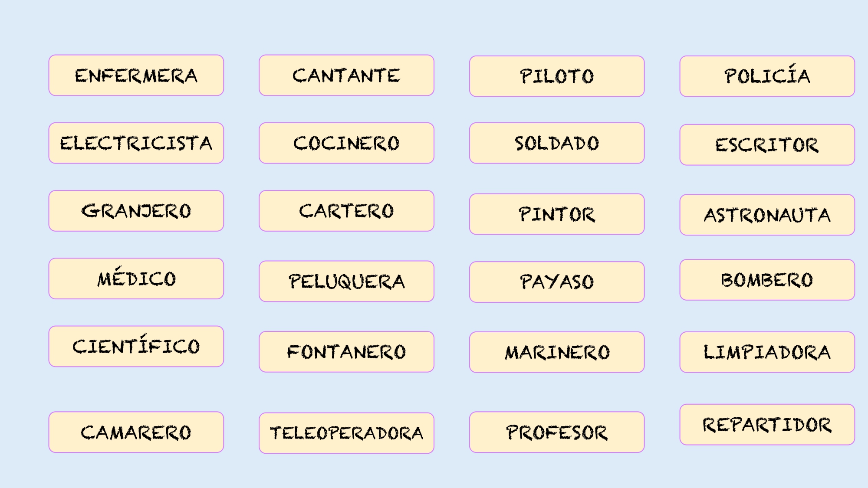Select the REPARTIDOR card
Screen dimensions: 868x488
[767, 425]
